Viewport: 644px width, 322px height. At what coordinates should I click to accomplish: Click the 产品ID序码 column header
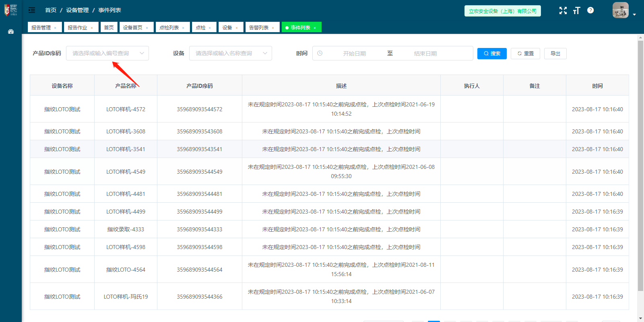200,86
